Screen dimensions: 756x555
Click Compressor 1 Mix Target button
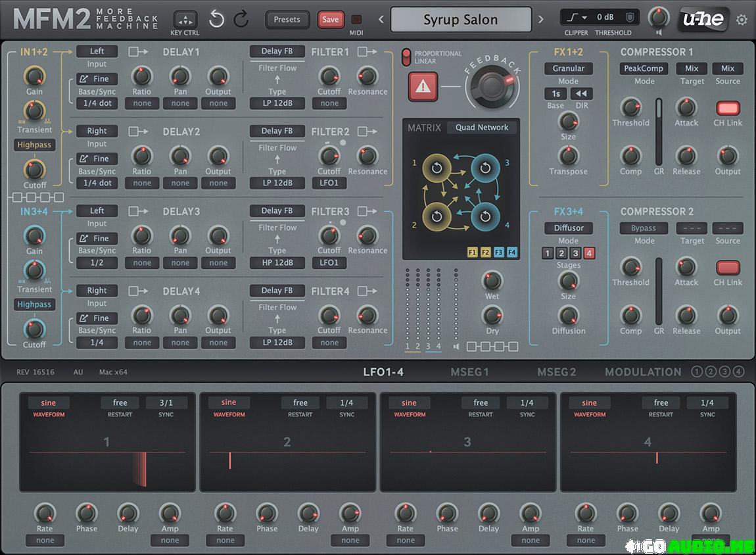coord(692,68)
